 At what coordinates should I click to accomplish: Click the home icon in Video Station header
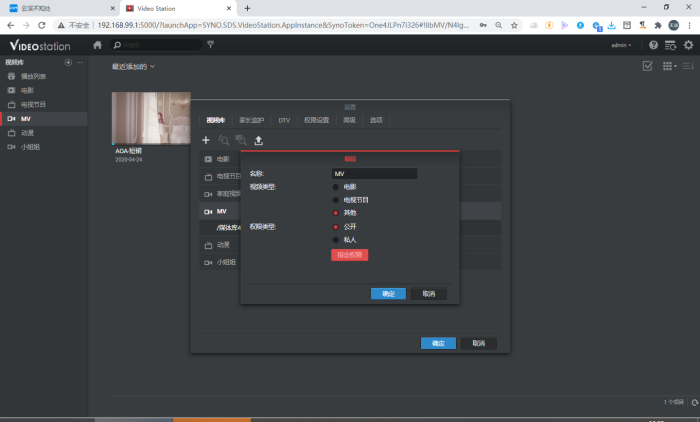(x=97, y=45)
